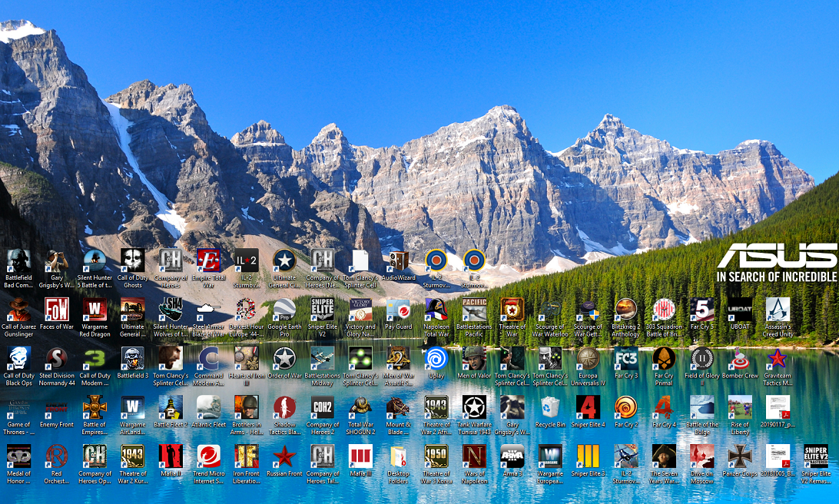Open Europa Universalis IV
The width and height of the screenshot is (839, 504).
click(588, 359)
